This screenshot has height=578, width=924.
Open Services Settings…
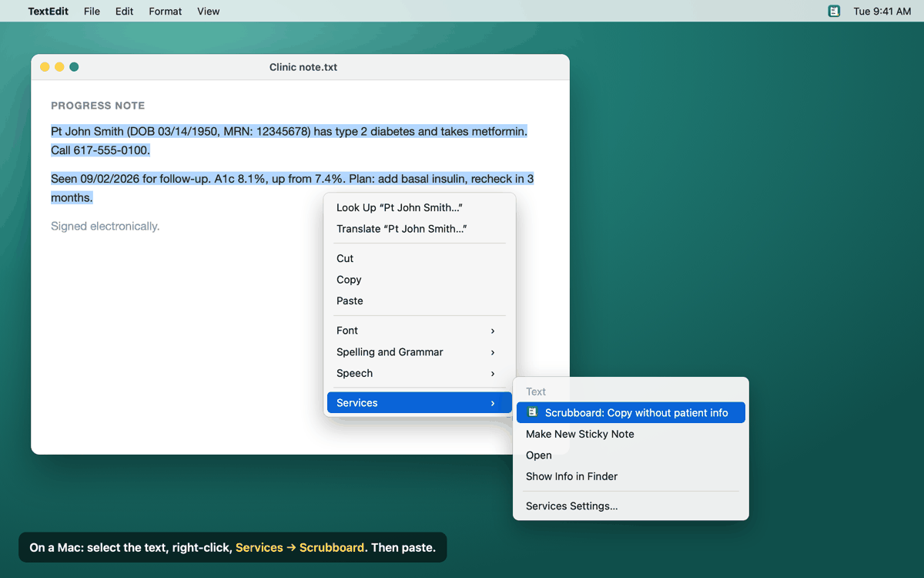tap(631, 506)
